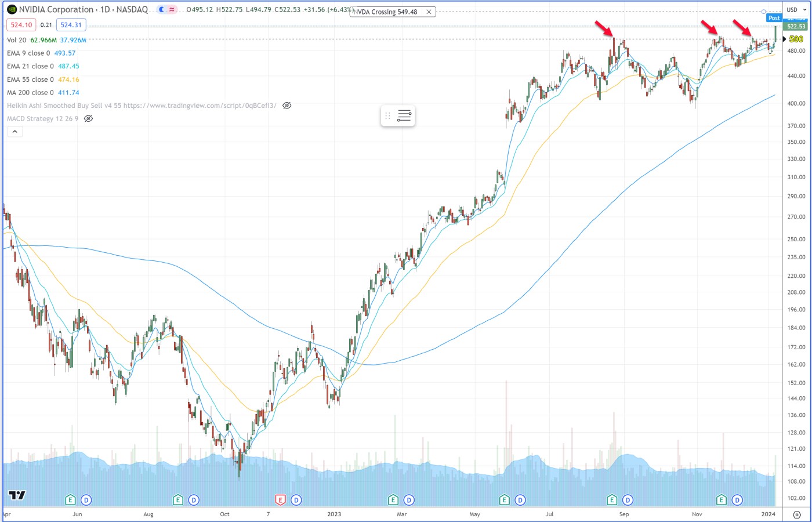Viewport: 812px width, 522px height.
Task: Click the earnings E marker after the Nov label
Action: tap(722, 499)
